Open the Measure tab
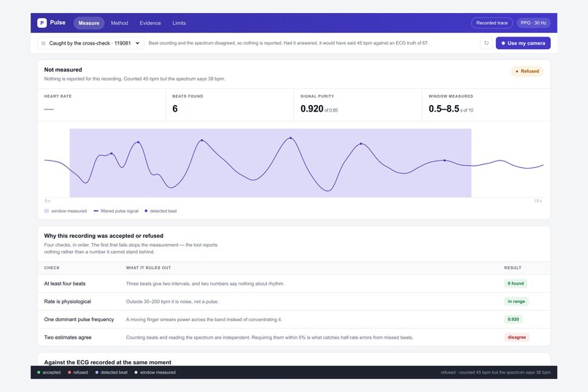 pos(89,23)
